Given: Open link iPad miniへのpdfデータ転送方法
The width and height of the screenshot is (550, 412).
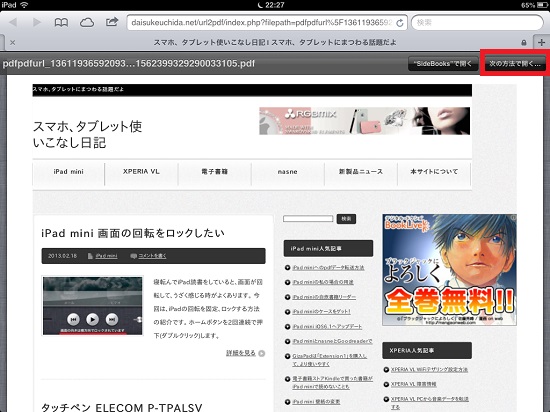Looking at the screenshot, I should pos(328,268).
